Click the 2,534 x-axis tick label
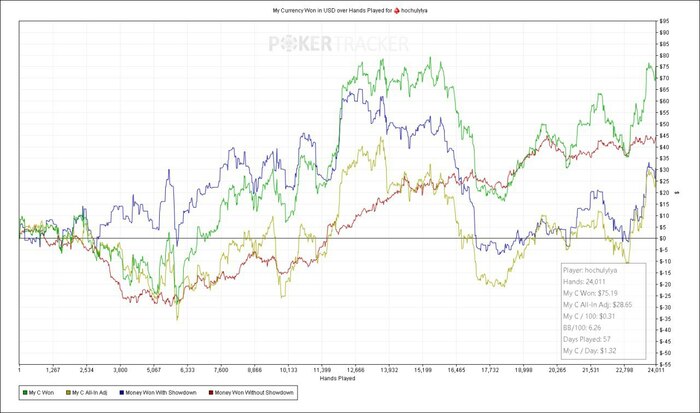The width and height of the screenshot is (700, 413). (87, 370)
